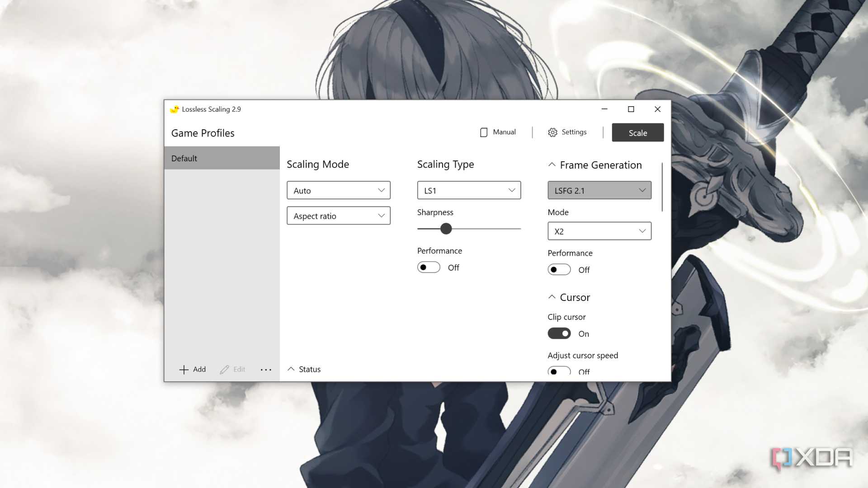Select the Default game profile

click(222, 158)
